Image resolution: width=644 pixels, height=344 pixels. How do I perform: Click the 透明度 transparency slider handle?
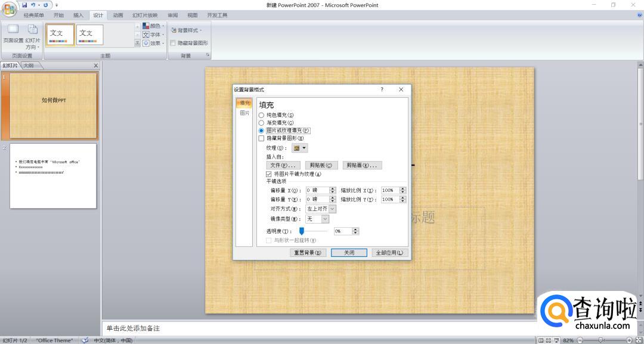coord(302,231)
